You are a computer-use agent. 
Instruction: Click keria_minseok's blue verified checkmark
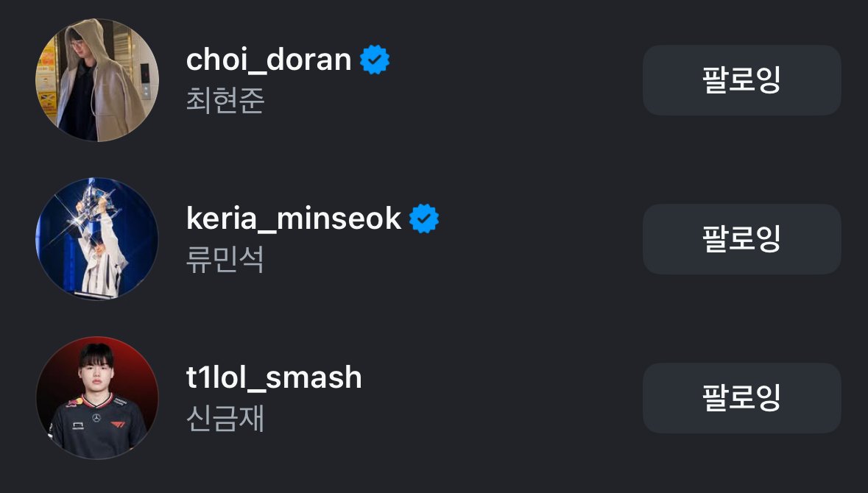tap(424, 219)
